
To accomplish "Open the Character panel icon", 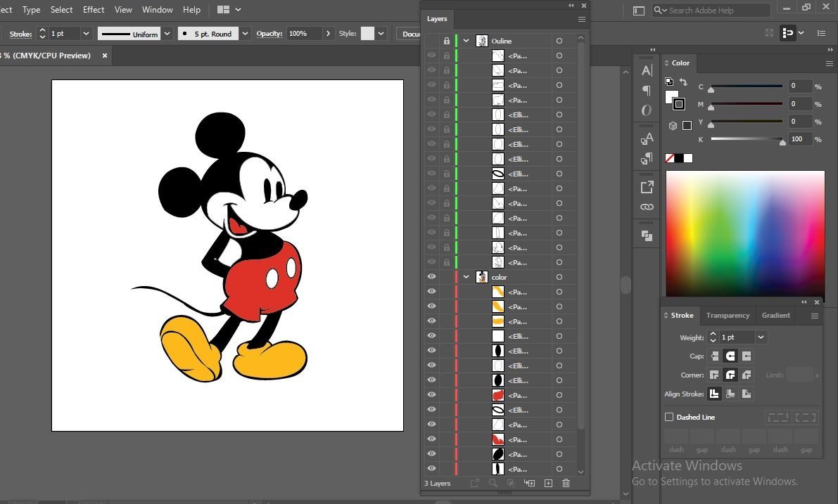I will pyautogui.click(x=647, y=70).
